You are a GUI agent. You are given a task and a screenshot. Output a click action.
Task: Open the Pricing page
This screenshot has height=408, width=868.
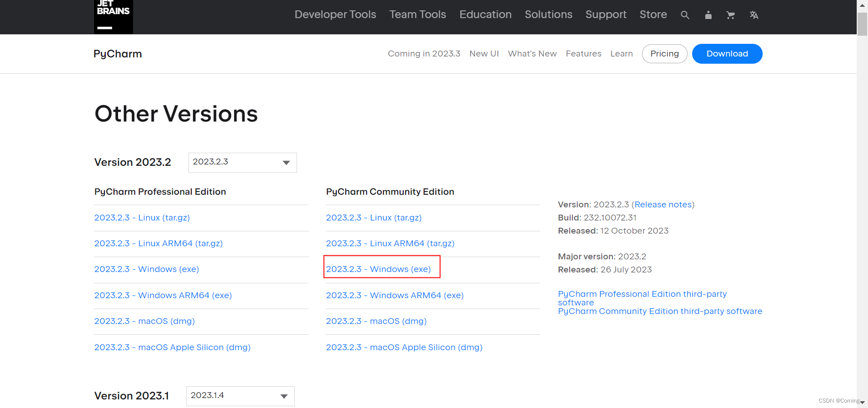coord(664,53)
